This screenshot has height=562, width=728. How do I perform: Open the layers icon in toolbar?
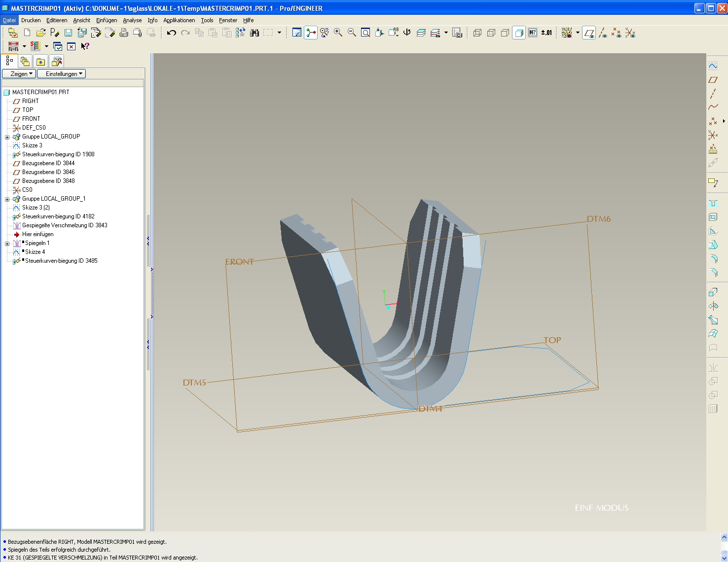tap(421, 33)
